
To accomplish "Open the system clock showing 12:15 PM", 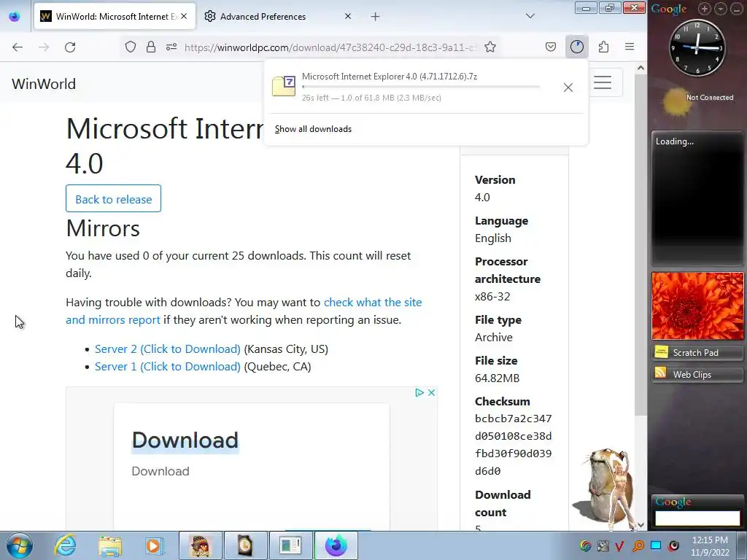I will point(709,545).
